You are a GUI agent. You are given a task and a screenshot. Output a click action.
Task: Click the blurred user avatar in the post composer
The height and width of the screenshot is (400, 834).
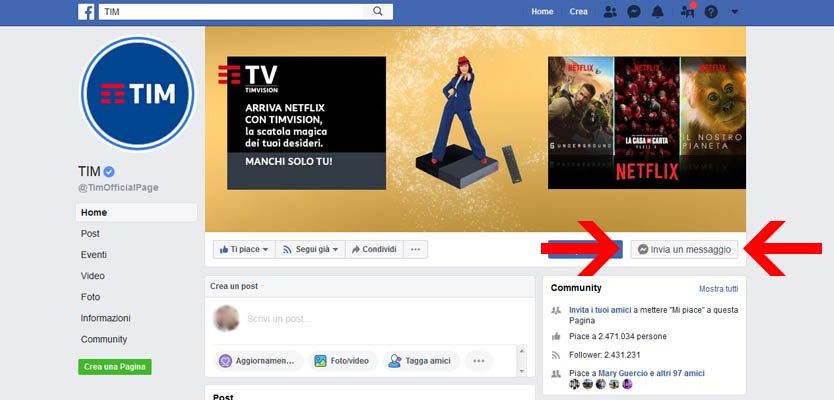226,319
